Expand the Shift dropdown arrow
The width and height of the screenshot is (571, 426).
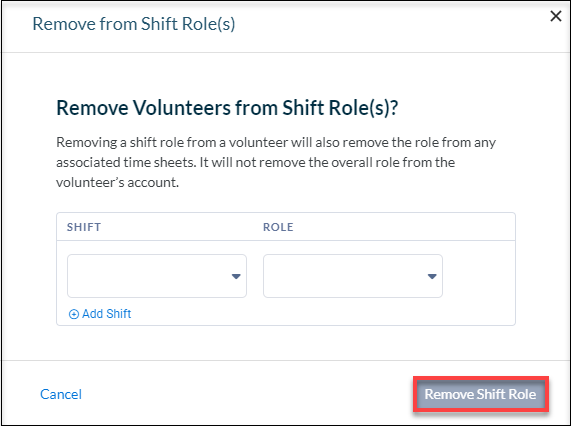236,277
